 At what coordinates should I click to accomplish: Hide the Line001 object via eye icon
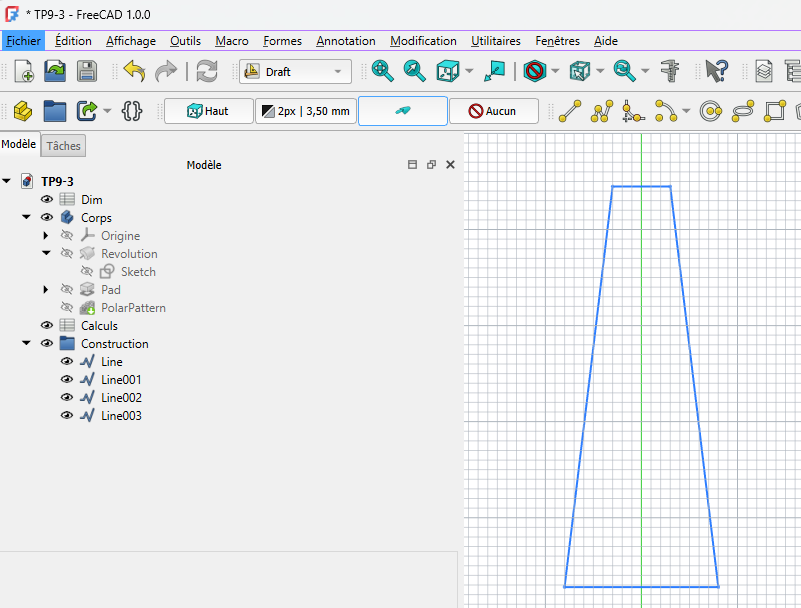[x=67, y=380]
